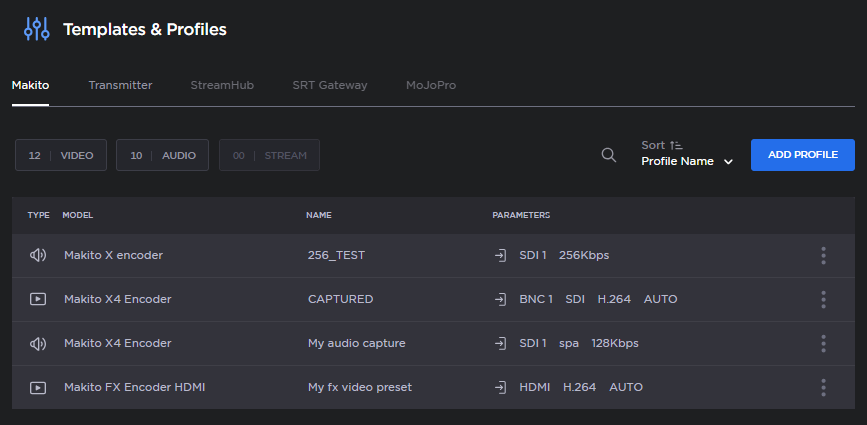Click the TYPE column header
This screenshot has height=425, width=867.
coord(39,215)
